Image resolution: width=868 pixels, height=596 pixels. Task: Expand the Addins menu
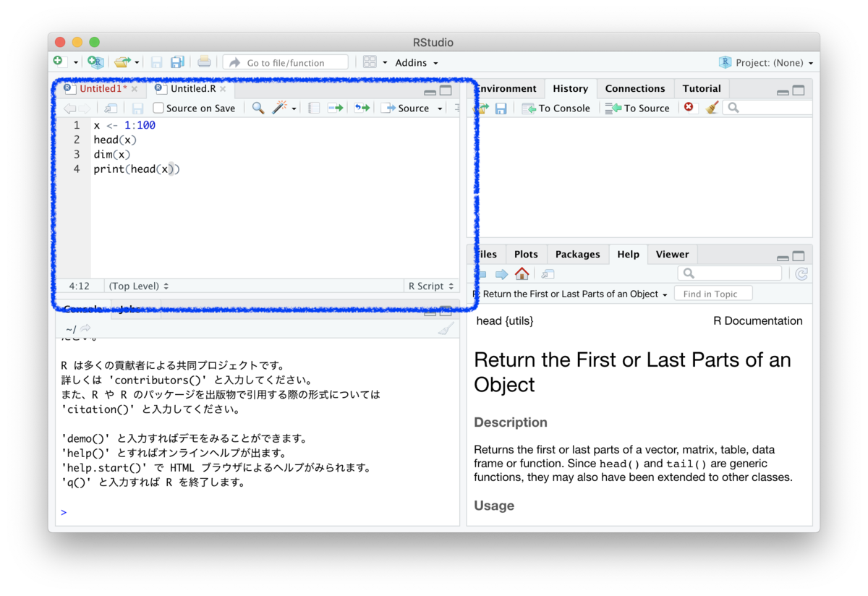(417, 63)
